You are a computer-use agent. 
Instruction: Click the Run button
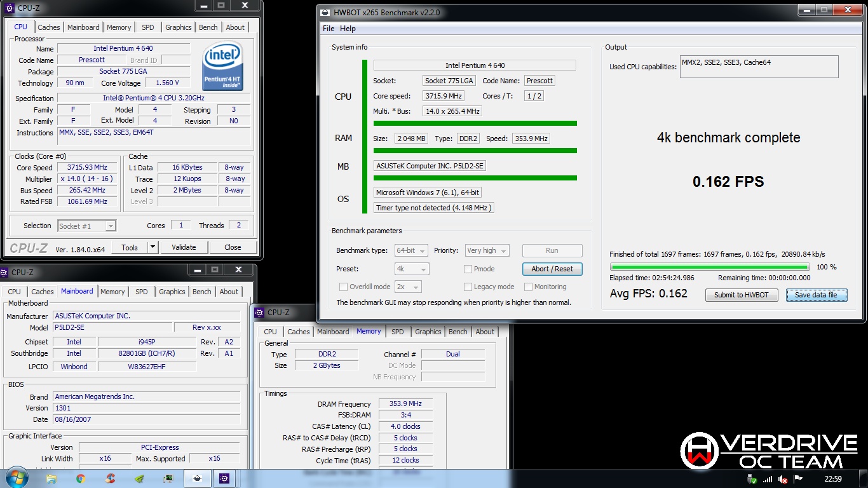click(x=552, y=250)
